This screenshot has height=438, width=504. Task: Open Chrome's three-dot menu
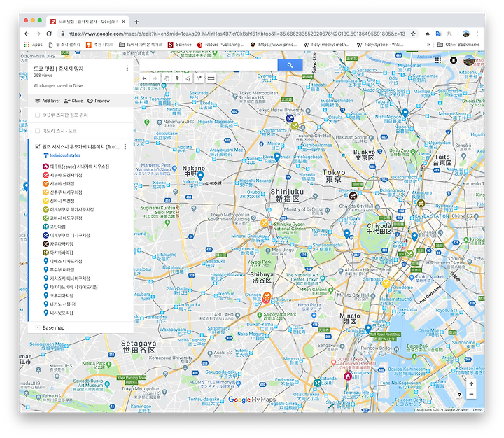(477, 34)
